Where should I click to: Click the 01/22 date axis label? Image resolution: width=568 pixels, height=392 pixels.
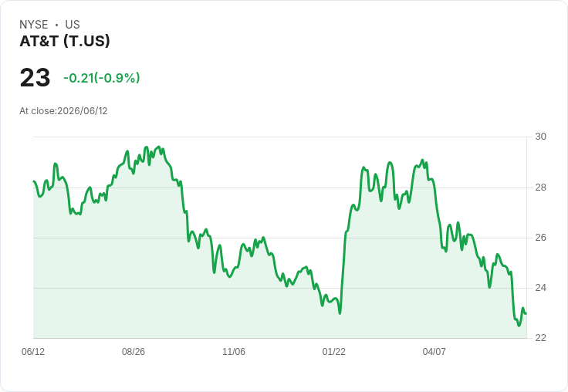[334, 351]
